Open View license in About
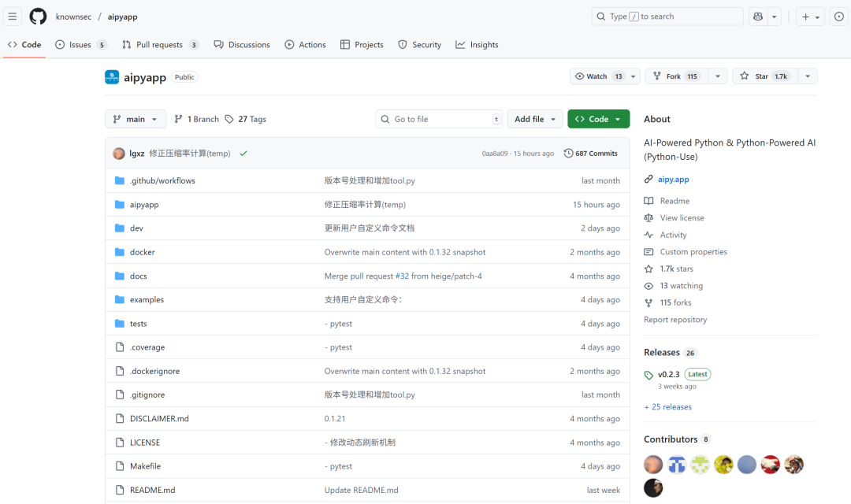Image resolution: width=851 pixels, height=504 pixels. click(x=682, y=217)
